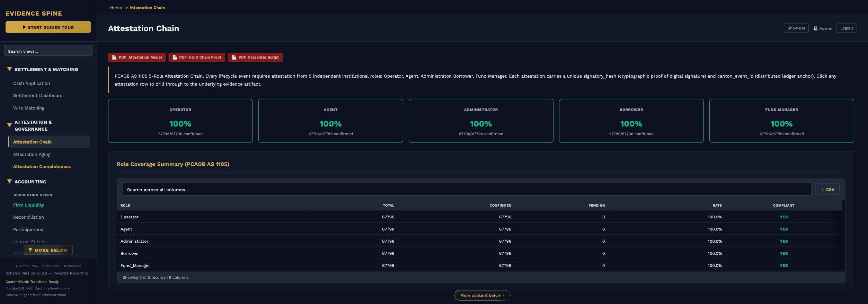Go to Settlement Dashboard view
This screenshot has height=304, width=868.
tap(38, 95)
